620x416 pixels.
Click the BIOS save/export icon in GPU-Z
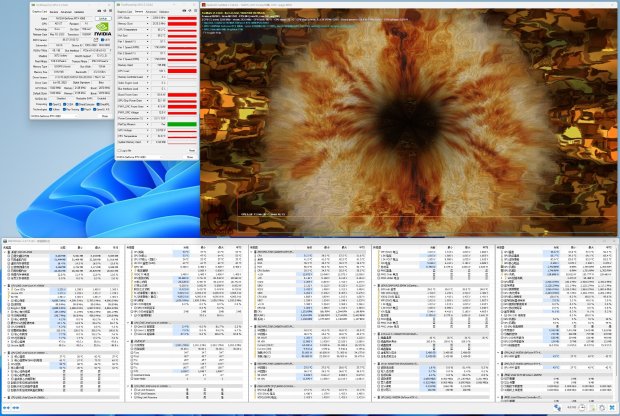(x=95, y=40)
